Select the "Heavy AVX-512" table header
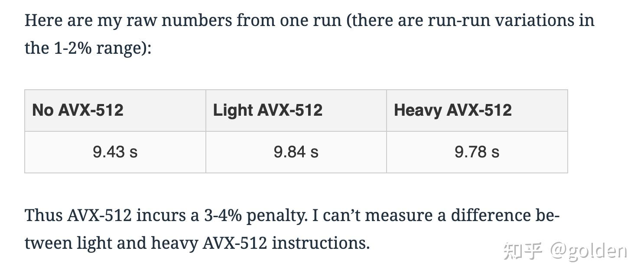644x280 pixels. click(452, 110)
